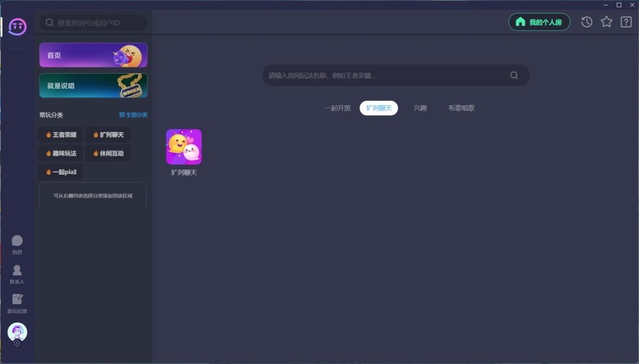Open favorites via the star icon
The image size is (639, 364).
coord(606,22)
